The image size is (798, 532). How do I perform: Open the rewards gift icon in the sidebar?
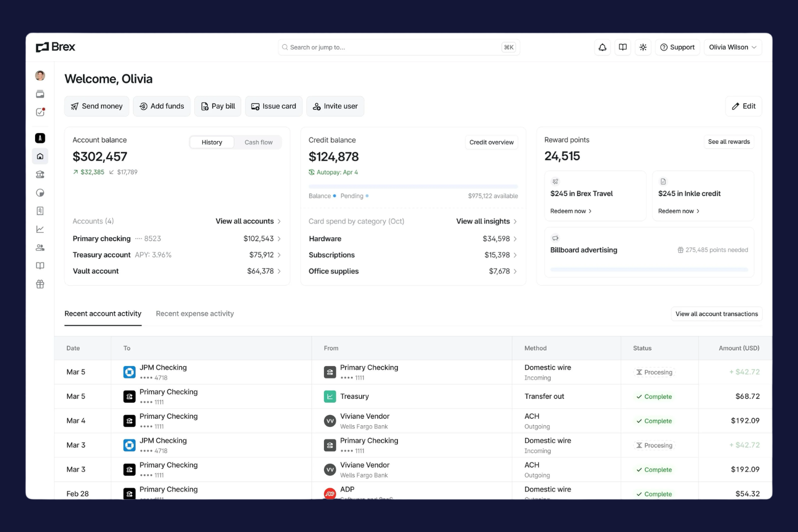point(40,284)
